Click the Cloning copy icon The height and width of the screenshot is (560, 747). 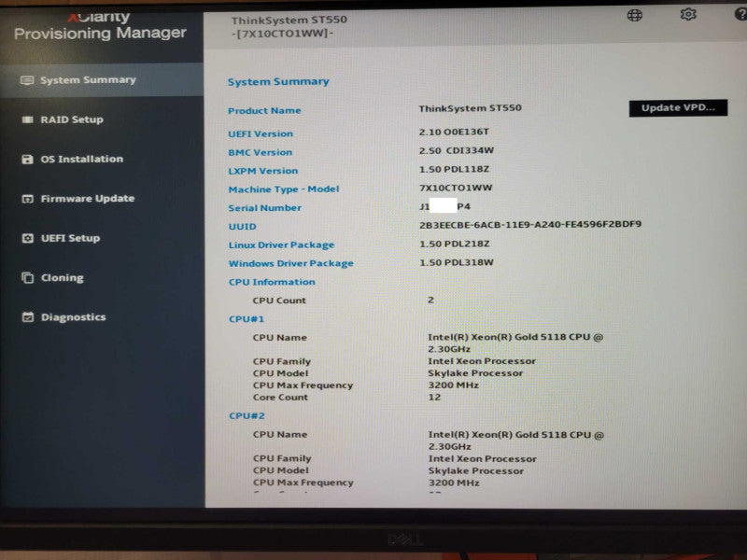[x=28, y=277]
